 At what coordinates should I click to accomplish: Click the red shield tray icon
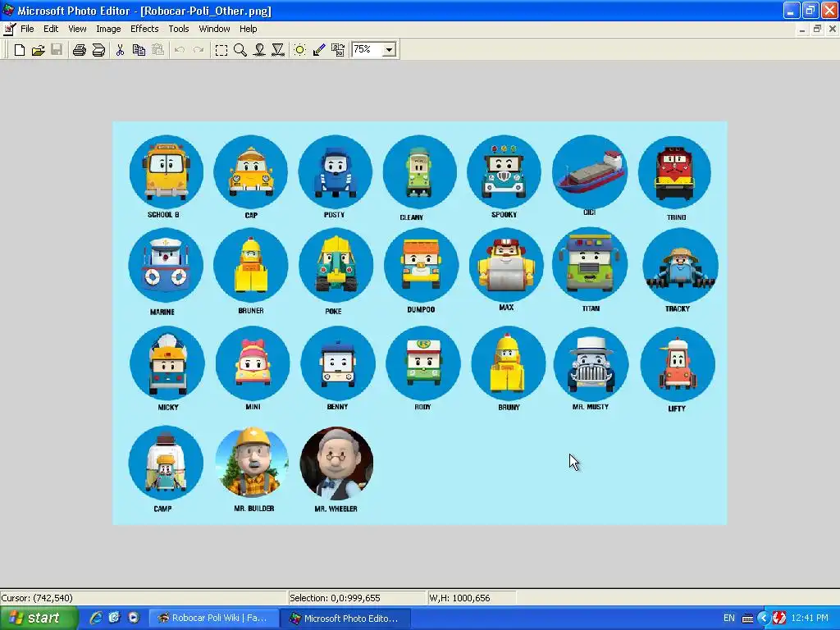click(x=779, y=619)
